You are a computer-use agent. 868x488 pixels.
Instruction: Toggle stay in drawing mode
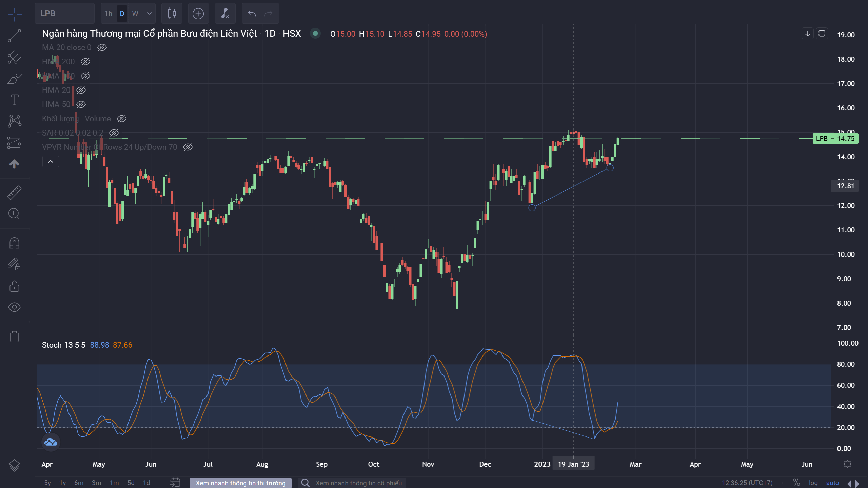(15, 264)
